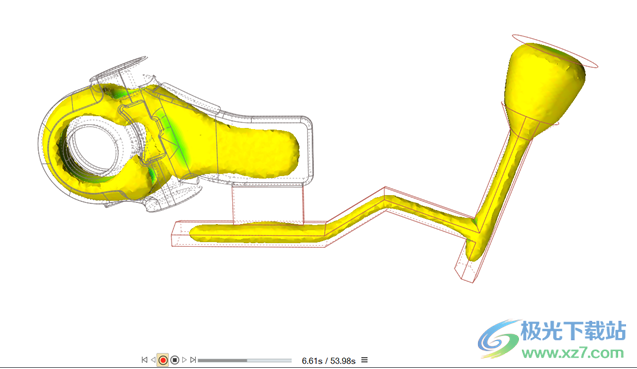637x369 pixels.
Task: Select the horizontal runner bar
Action: [258, 233]
